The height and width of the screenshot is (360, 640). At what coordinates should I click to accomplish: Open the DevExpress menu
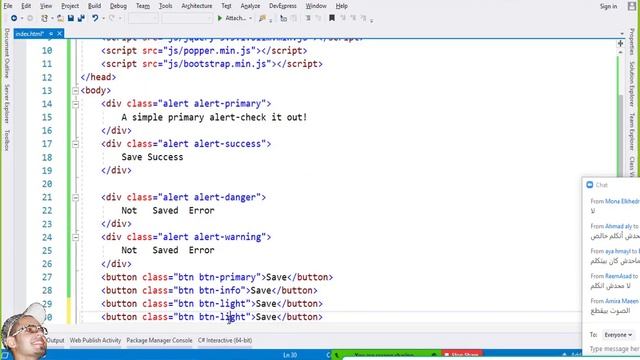pos(283,6)
